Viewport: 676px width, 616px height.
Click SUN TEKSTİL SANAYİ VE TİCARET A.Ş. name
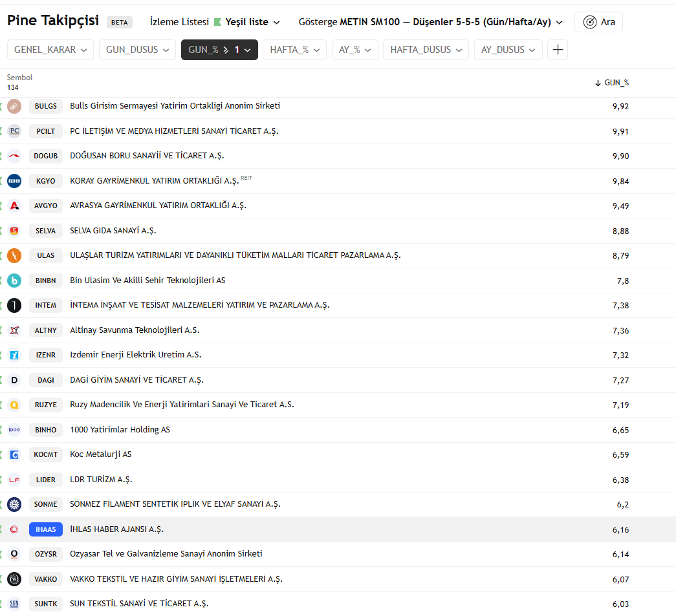(x=139, y=604)
